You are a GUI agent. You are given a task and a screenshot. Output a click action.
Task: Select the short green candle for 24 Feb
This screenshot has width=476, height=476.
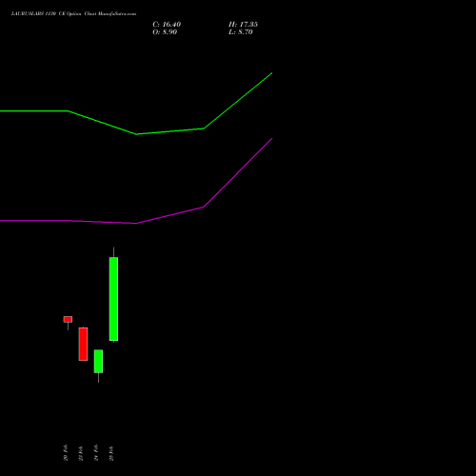click(98, 362)
